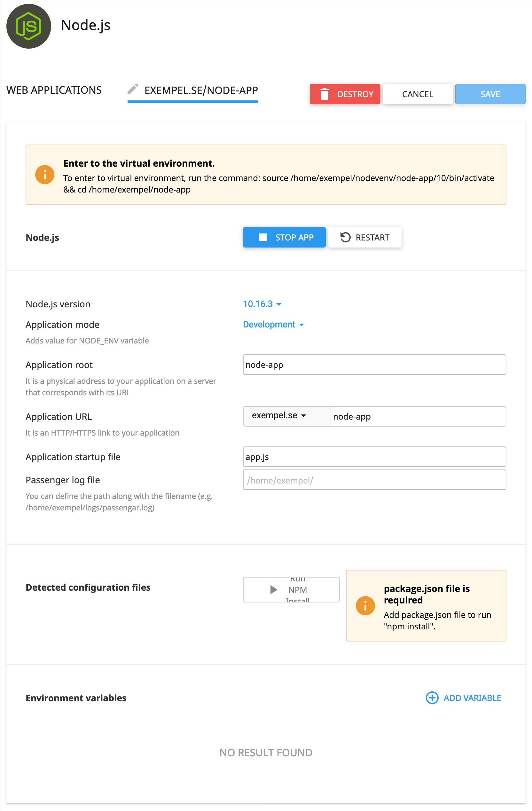Screen dimensions: 532x811
Task: Select the EXEMPEL.SE/NODE-APP tab
Action: click(x=201, y=90)
